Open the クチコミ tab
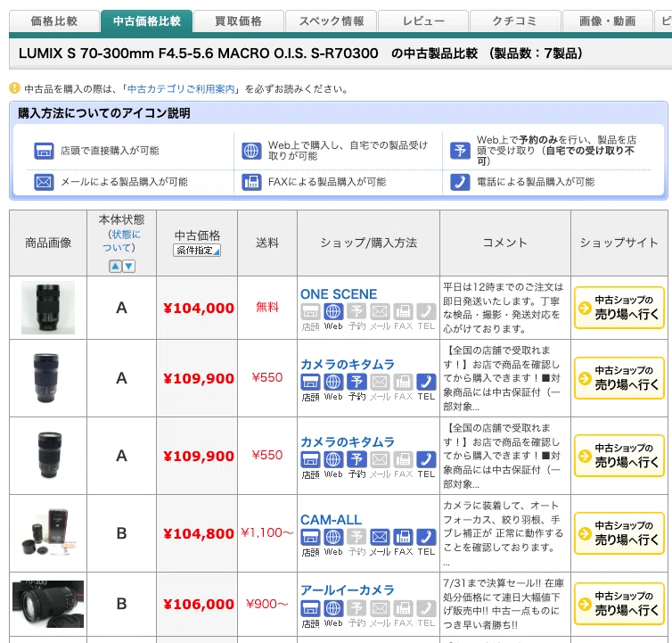 515,21
